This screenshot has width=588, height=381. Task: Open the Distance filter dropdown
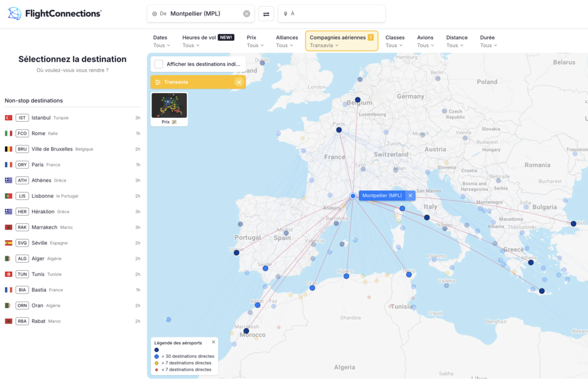457,41
